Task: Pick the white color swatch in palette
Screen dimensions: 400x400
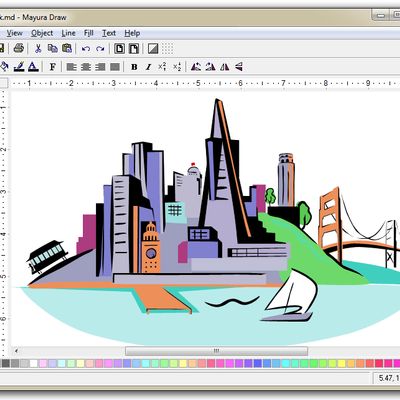Action: tap(34, 363)
